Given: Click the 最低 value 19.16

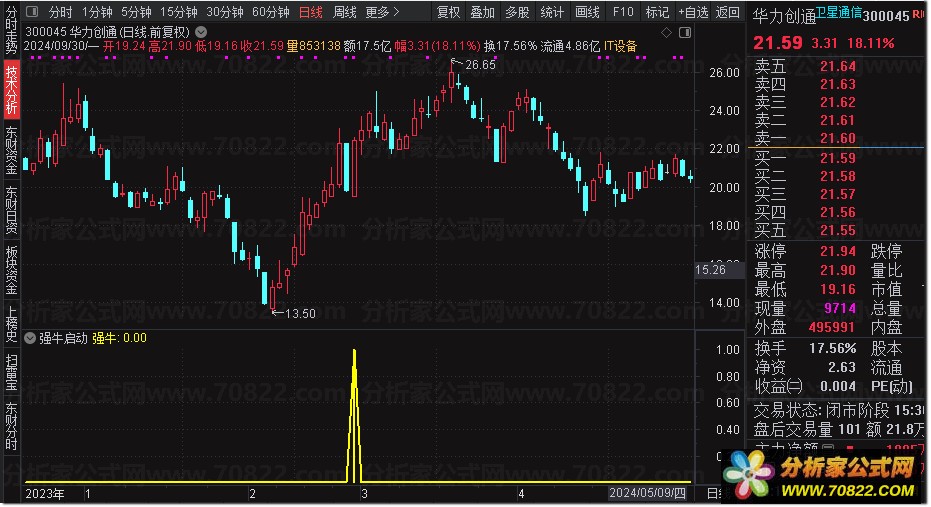Looking at the screenshot, I should pos(838,289).
